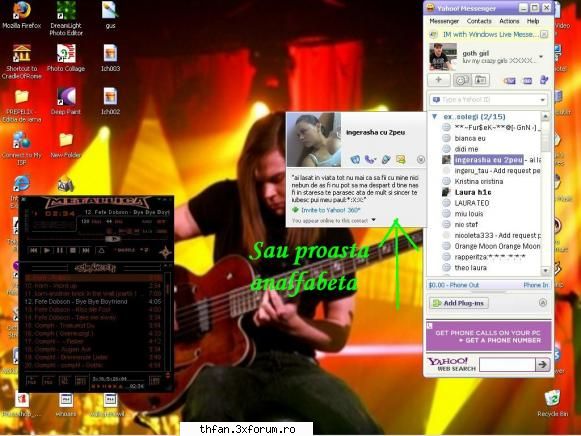Open the Actions menu
Screen dimensions: 581x436
coord(509,21)
